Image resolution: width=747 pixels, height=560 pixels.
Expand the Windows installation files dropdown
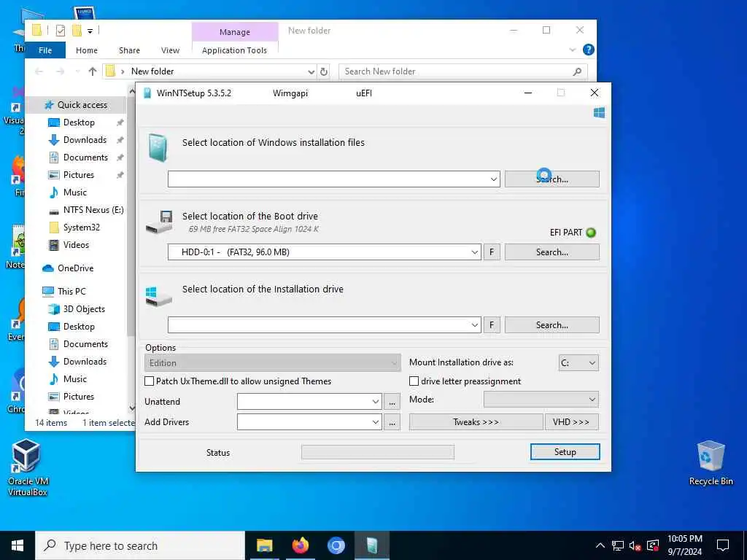click(x=494, y=179)
